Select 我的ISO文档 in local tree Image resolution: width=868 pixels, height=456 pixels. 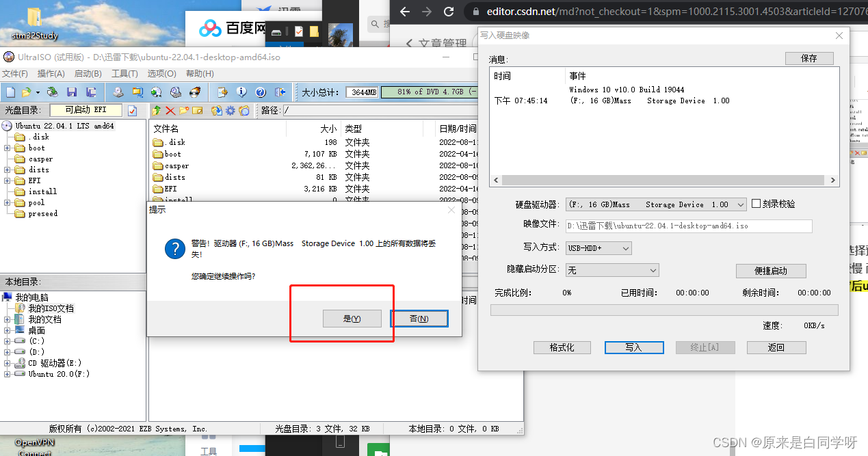pos(51,308)
